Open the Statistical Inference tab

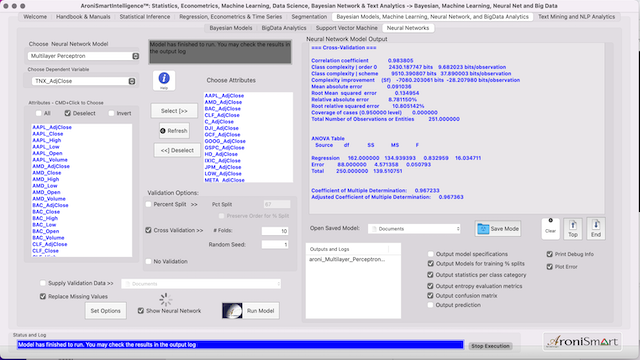[x=145, y=17]
